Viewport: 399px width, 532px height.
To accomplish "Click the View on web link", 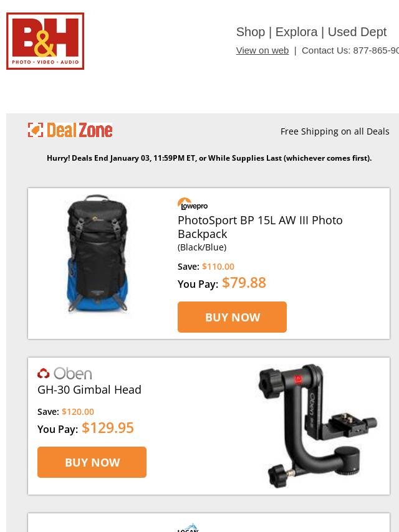I will [262, 50].
